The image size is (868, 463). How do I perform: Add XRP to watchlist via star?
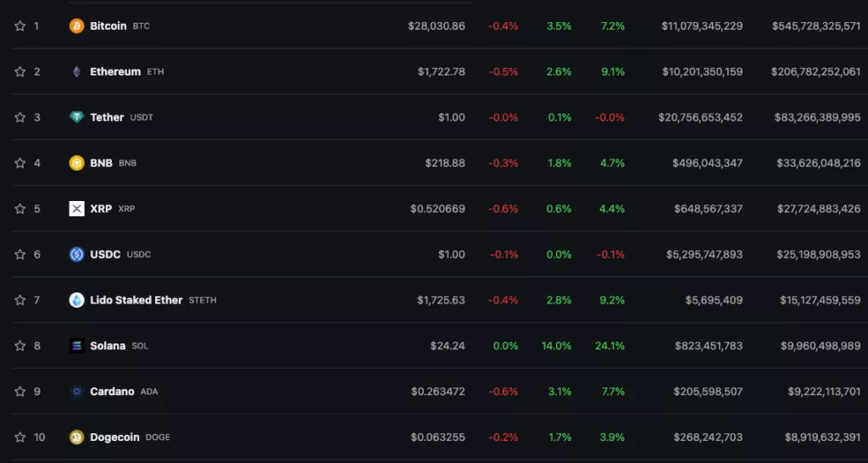point(20,209)
